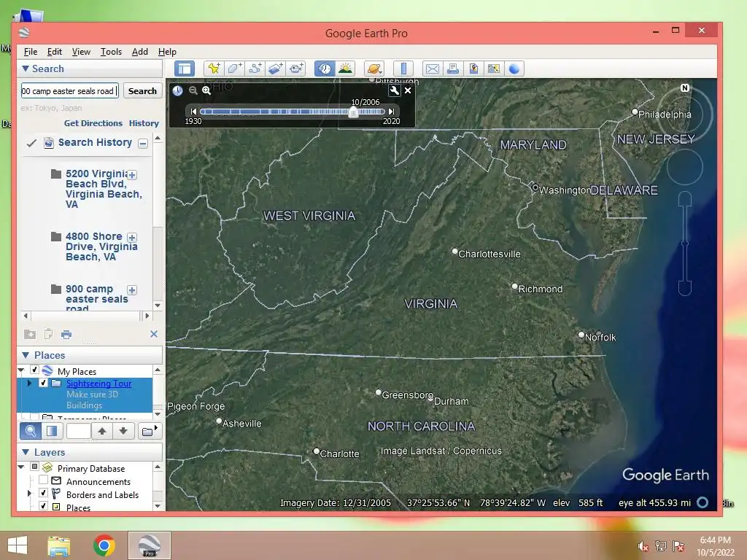
Task: Click the Places search magnifier button
Action: click(x=30, y=431)
